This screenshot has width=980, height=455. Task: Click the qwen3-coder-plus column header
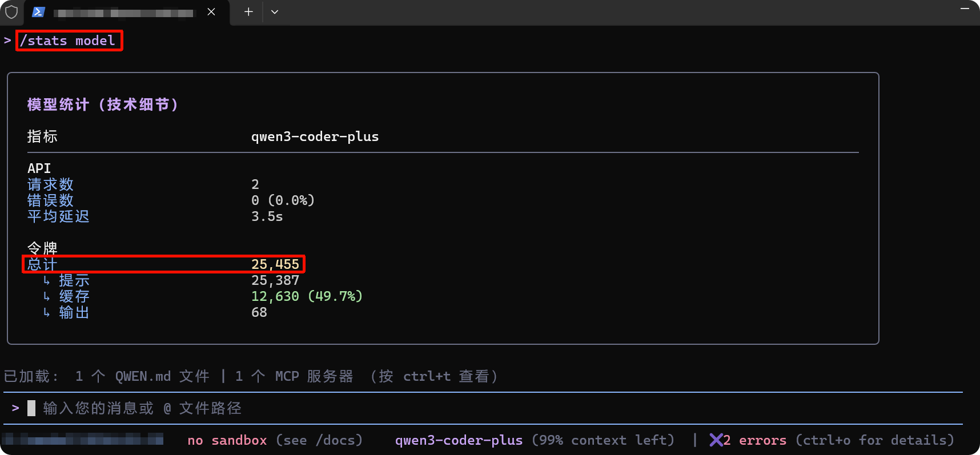tap(315, 136)
